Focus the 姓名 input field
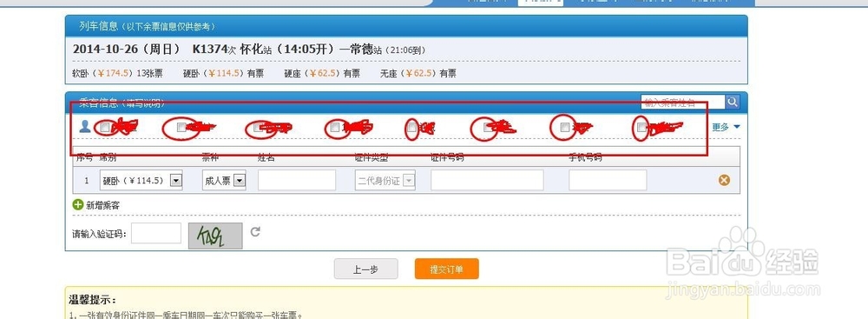Screen dimensions: 868x319 (297, 180)
